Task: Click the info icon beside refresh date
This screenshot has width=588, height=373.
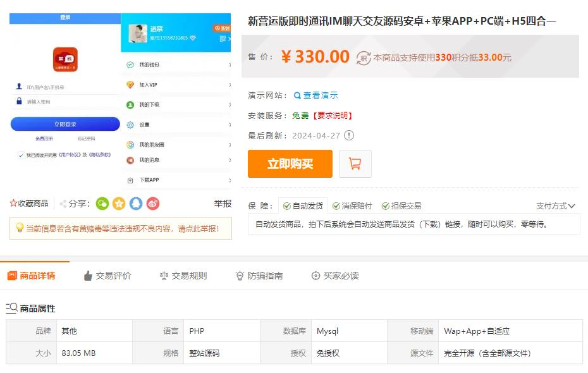Action: [349, 135]
